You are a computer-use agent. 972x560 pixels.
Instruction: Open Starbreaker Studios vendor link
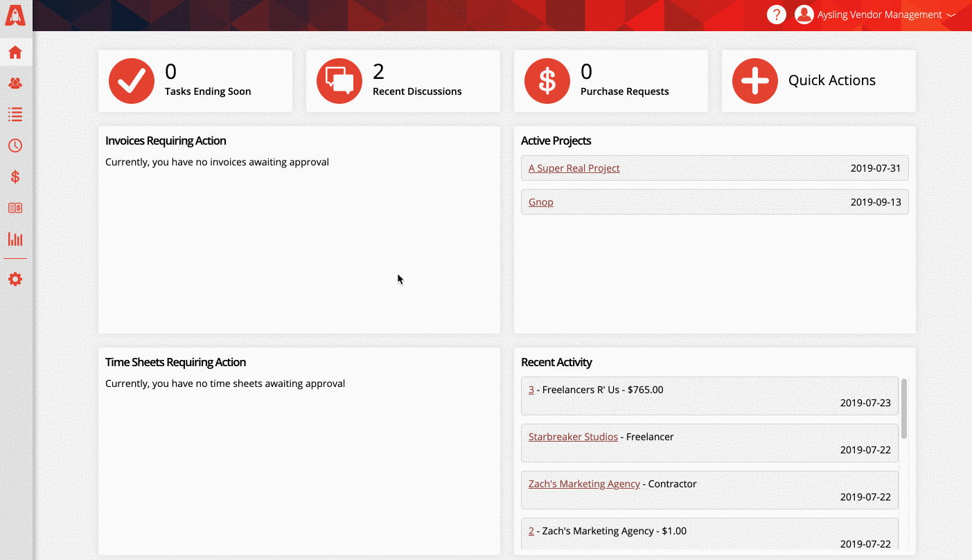click(573, 437)
